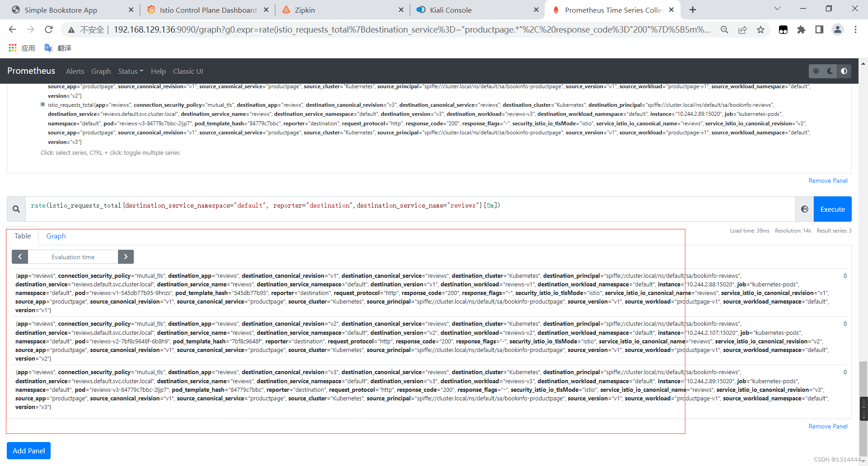This screenshot has height=466, width=868.
Task: Close the Simple Bookstore App tab
Action: (131, 10)
